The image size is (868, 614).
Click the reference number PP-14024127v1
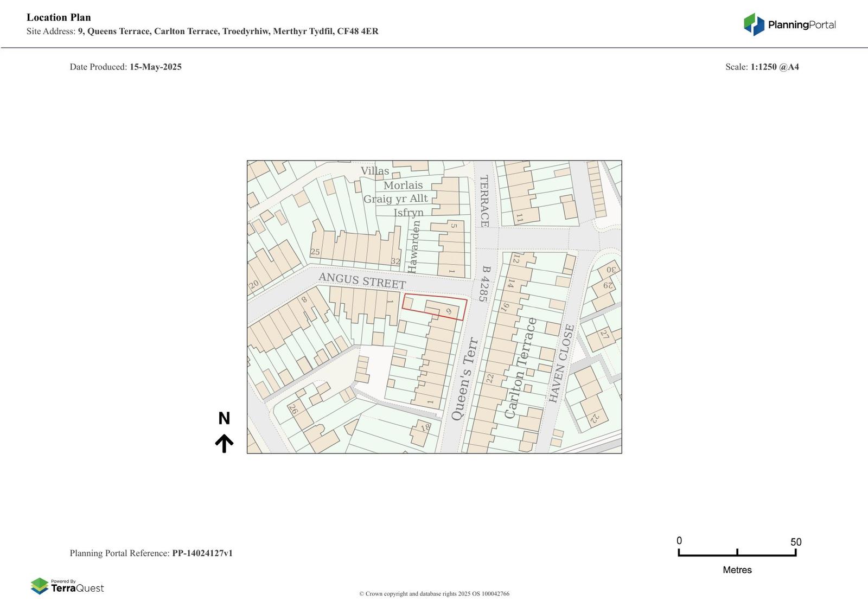[x=202, y=553]
